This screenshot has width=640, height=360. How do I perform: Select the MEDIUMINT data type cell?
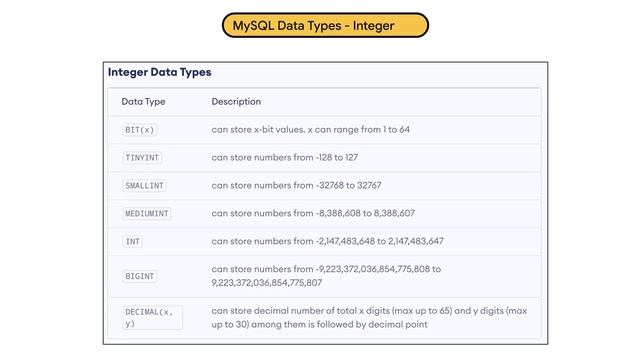coord(147,213)
